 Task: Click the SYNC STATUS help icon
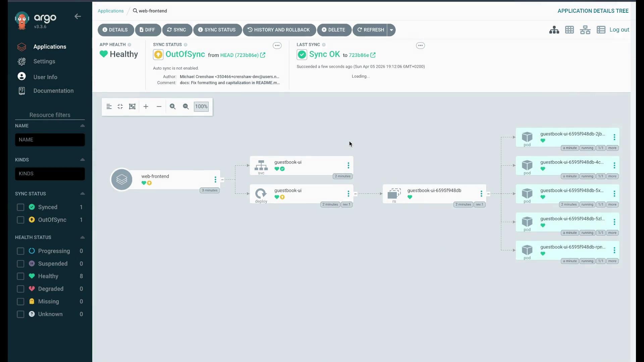click(185, 45)
